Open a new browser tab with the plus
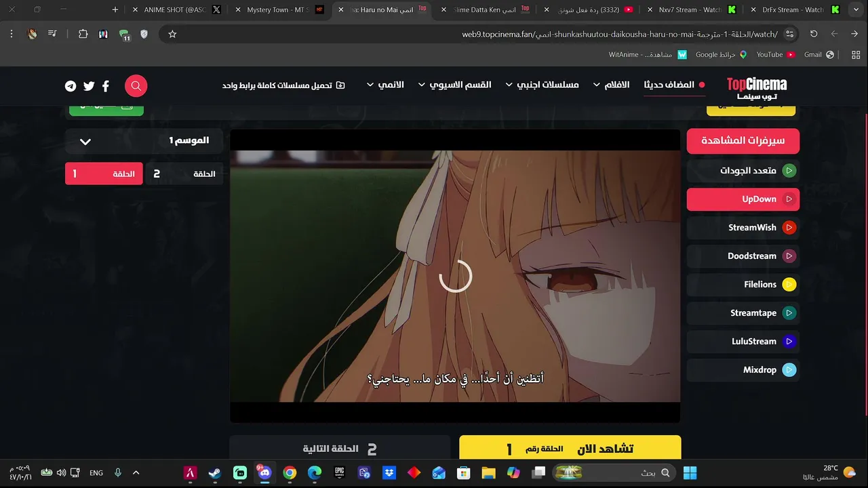This screenshot has width=868, height=488. 115,9
